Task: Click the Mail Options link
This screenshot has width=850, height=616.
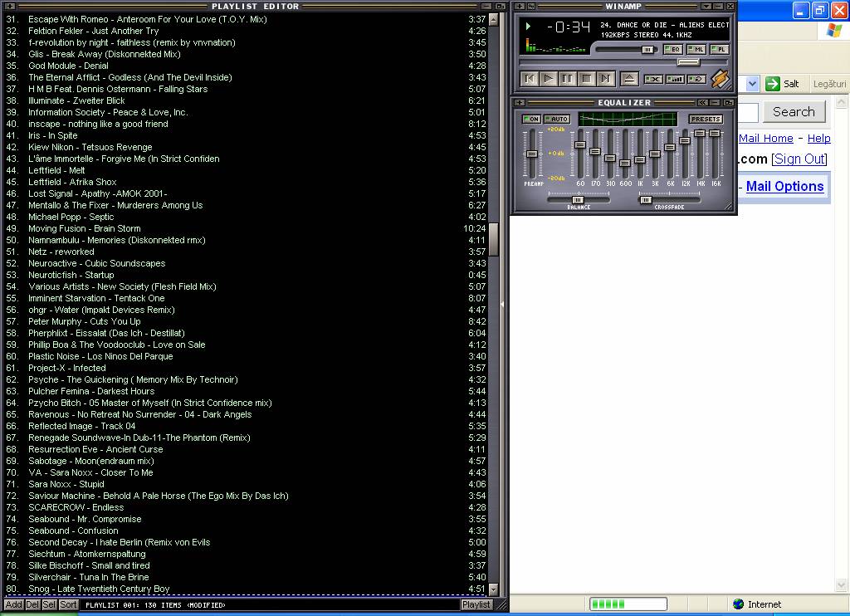Action: click(784, 187)
